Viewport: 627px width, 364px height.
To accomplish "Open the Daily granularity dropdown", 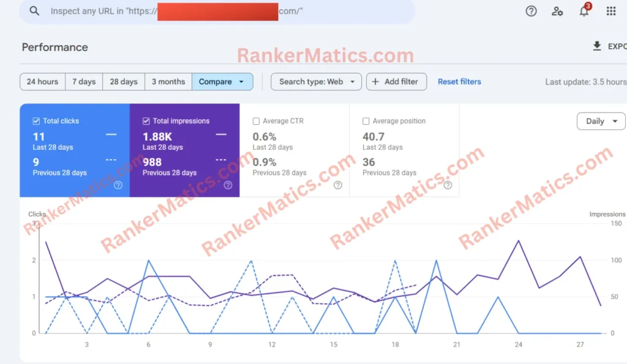I will [601, 121].
